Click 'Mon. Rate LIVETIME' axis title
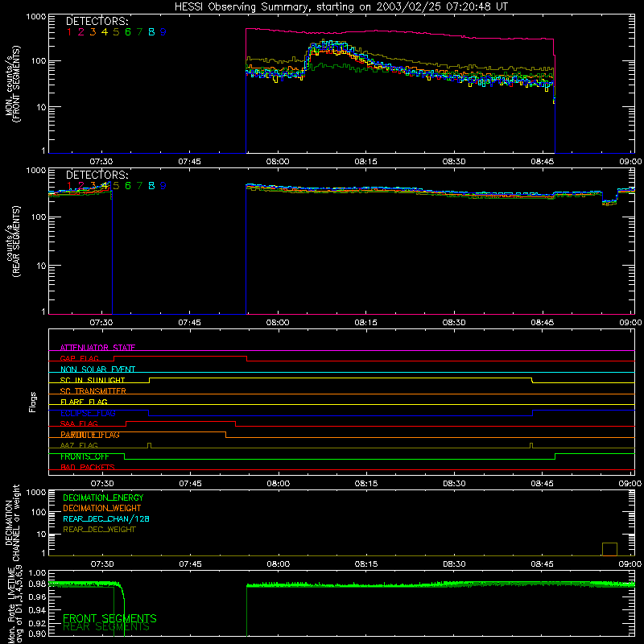 [12, 605]
